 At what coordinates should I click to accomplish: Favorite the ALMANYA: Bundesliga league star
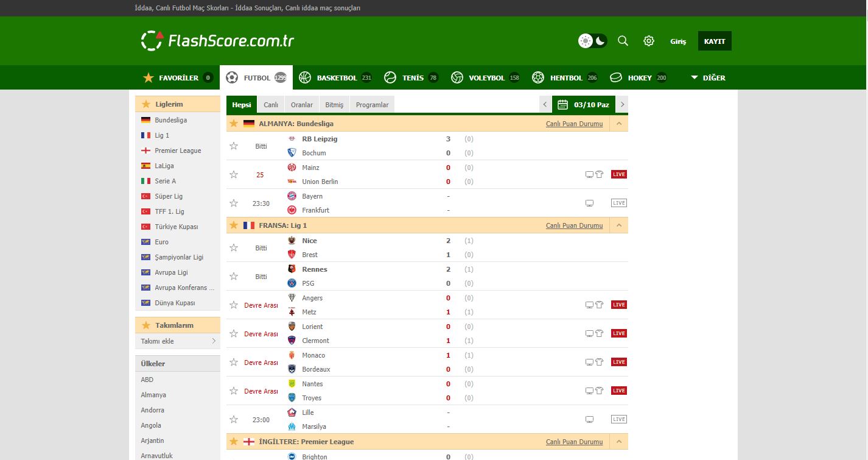[x=234, y=124]
